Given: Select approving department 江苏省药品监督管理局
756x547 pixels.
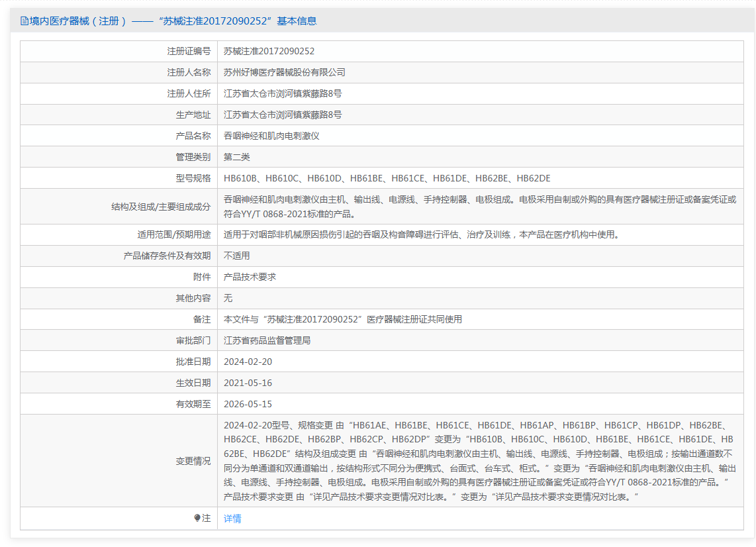Looking at the screenshot, I should tap(267, 341).
